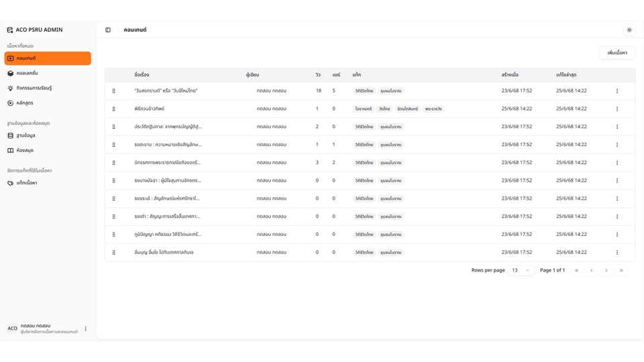Open user menu dots beside ทดสอบ ทดสอบ
The width and height of the screenshot is (644, 362).
click(86, 328)
